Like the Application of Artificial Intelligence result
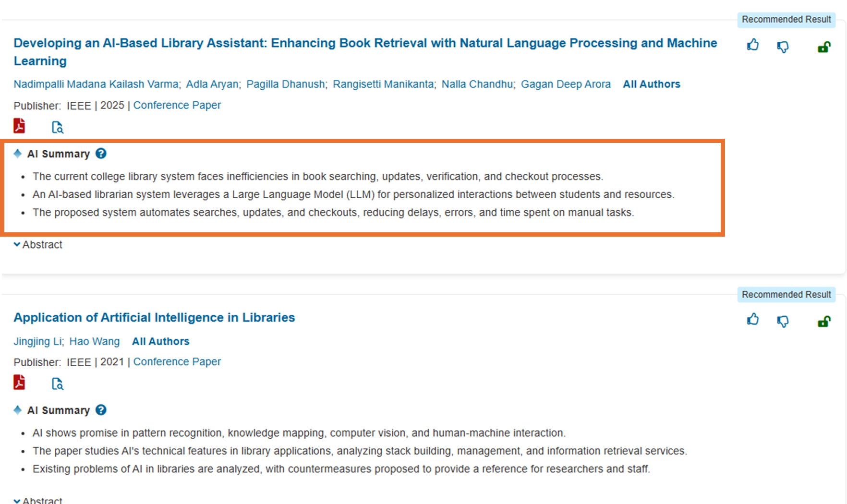The width and height of the screenshot is (847, 504). (x=752, y=320)
